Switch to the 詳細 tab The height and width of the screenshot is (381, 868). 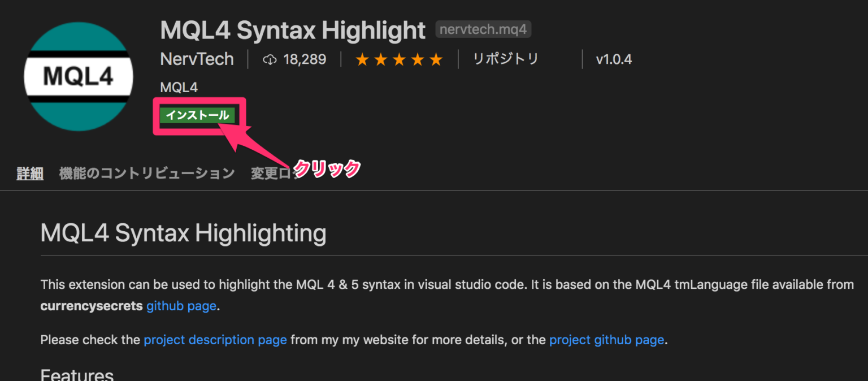coord(30,174)
